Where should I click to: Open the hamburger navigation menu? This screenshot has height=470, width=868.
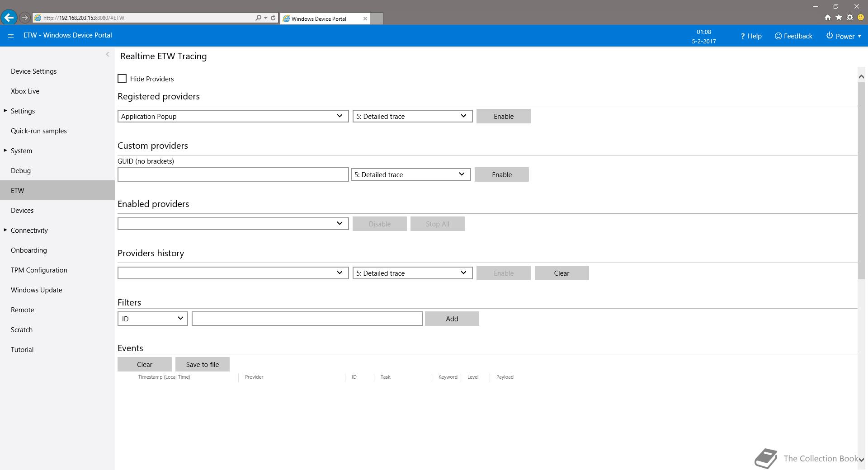coord(11,36)
